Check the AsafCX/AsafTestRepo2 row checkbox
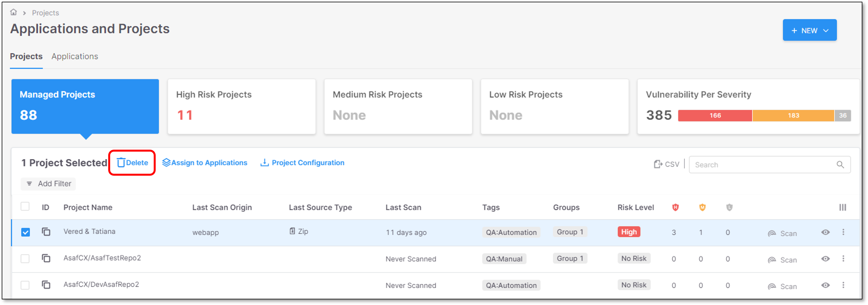868x305 pixels. pos(25,259)
